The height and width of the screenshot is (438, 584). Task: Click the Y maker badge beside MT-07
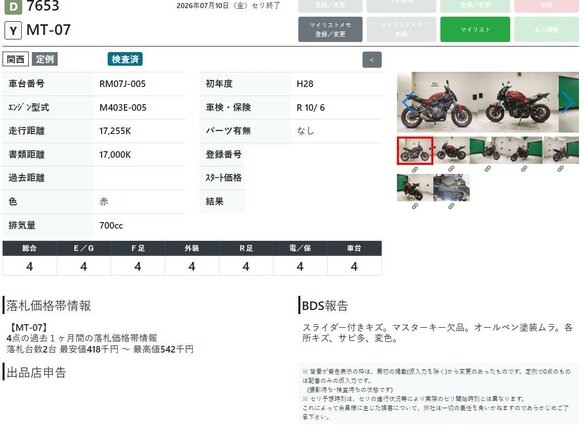pyautogui.click(x=13, y=31)
